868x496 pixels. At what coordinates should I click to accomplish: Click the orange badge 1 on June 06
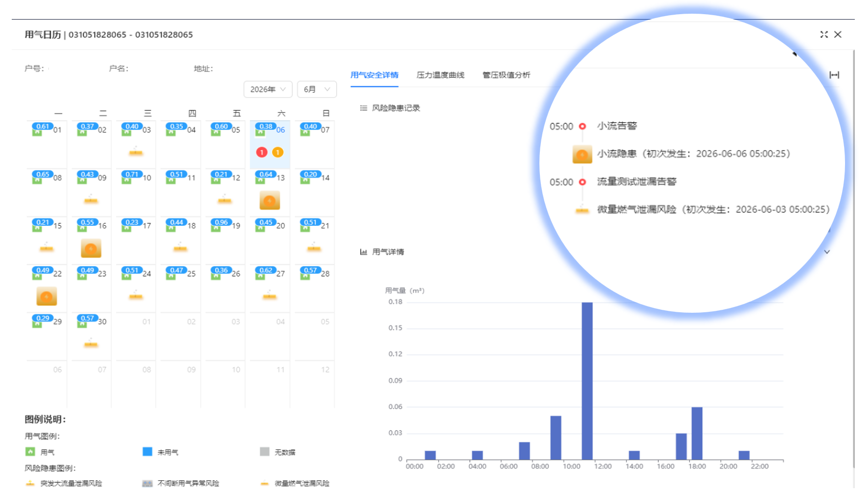278,152
